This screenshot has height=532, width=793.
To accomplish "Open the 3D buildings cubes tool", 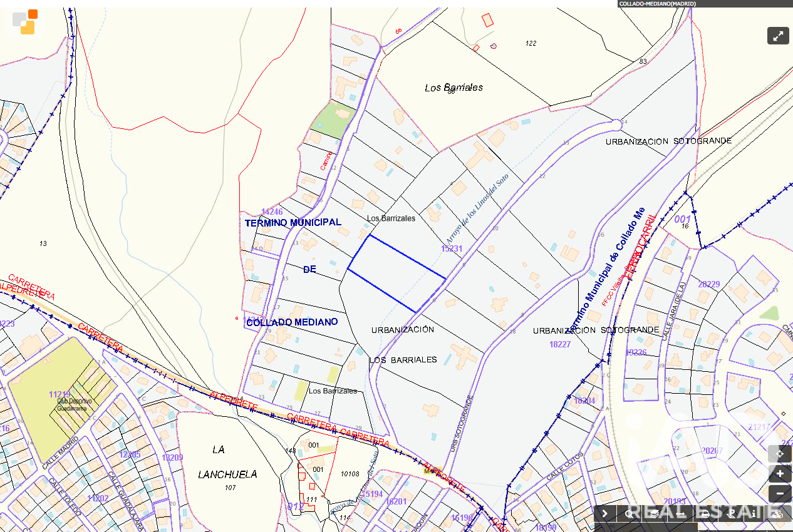I will coord(778,513).
